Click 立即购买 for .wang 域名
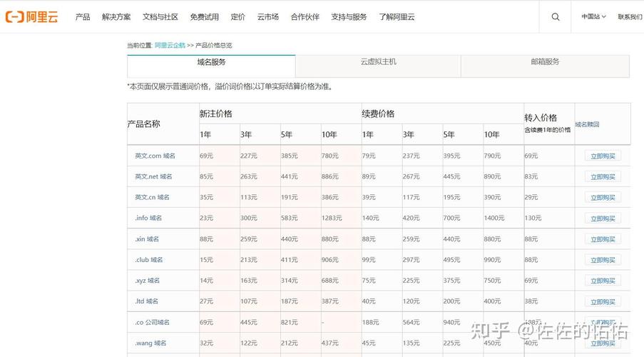The image size is (644, 357). pyautogui.click(x=603, y=343)
